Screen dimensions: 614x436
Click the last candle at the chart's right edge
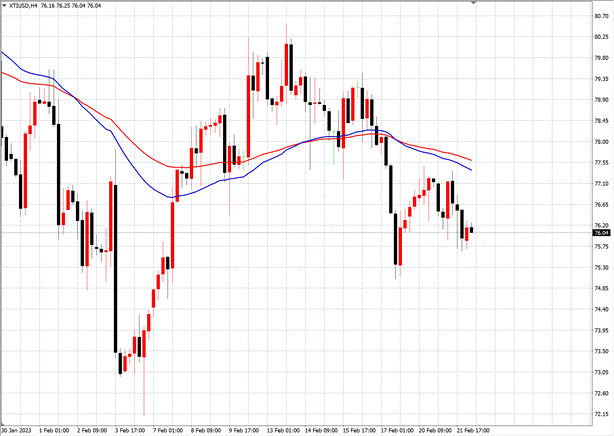[x=471, y=230]
